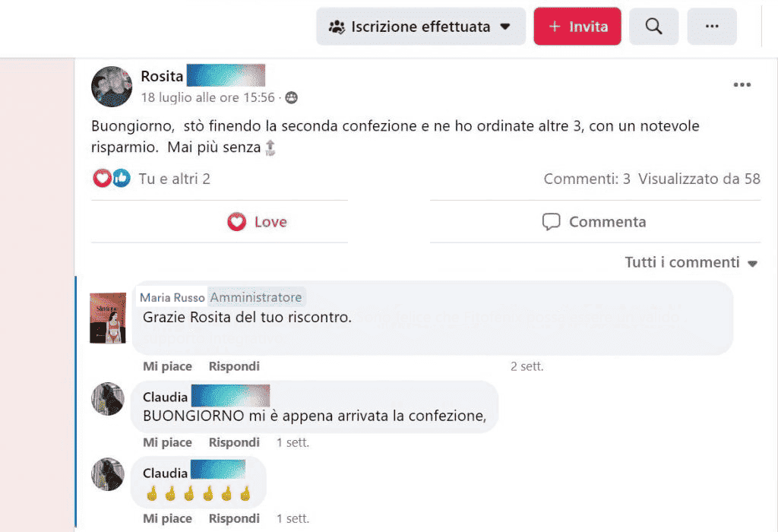Open the Commenti: 3 count
778x532 pixels.
point(587,179)
